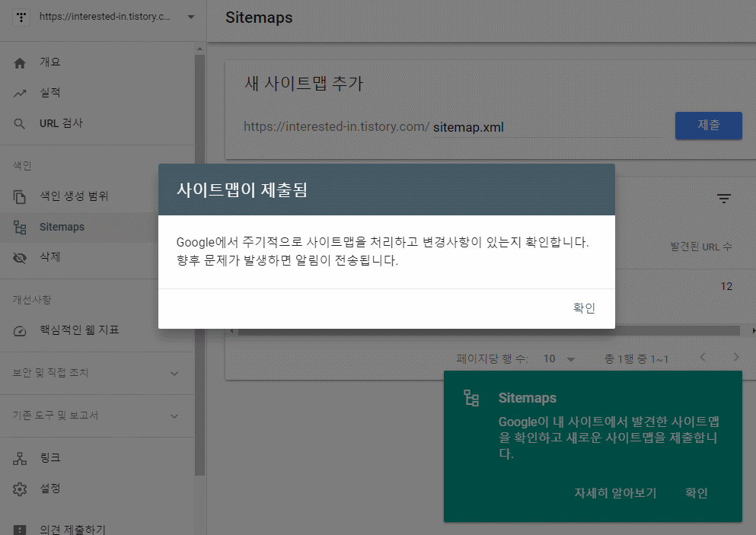Viewport: 756px width, 535px height.
Task: Click the tistory site property icon
Action: pos(21,17)
